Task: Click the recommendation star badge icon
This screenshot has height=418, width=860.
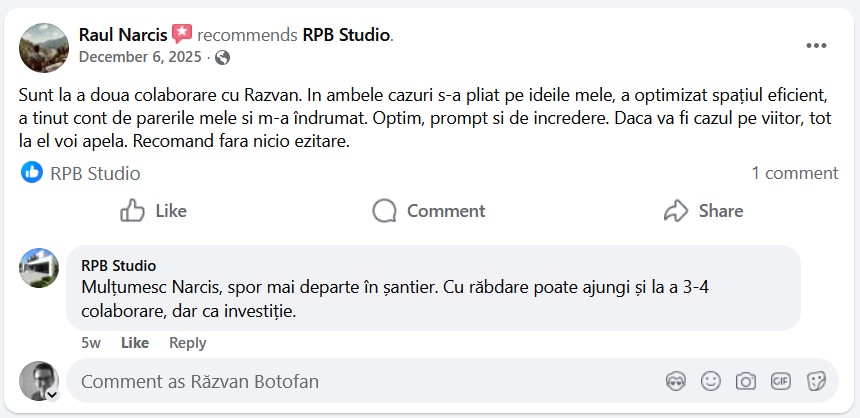Action: click(182, 35)
